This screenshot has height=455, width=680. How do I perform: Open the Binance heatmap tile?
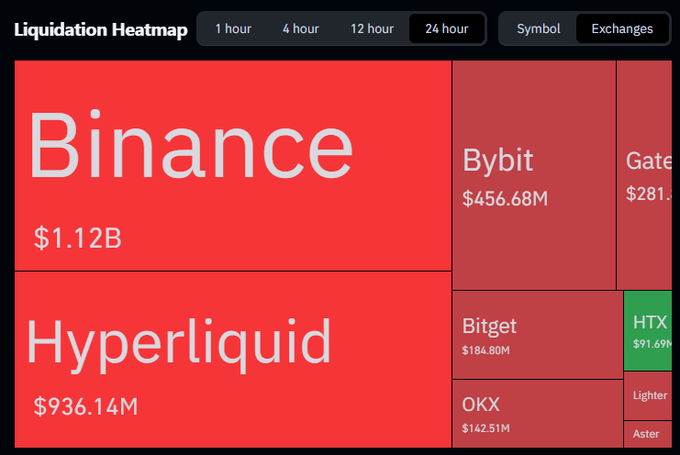(x=233, y=165)
